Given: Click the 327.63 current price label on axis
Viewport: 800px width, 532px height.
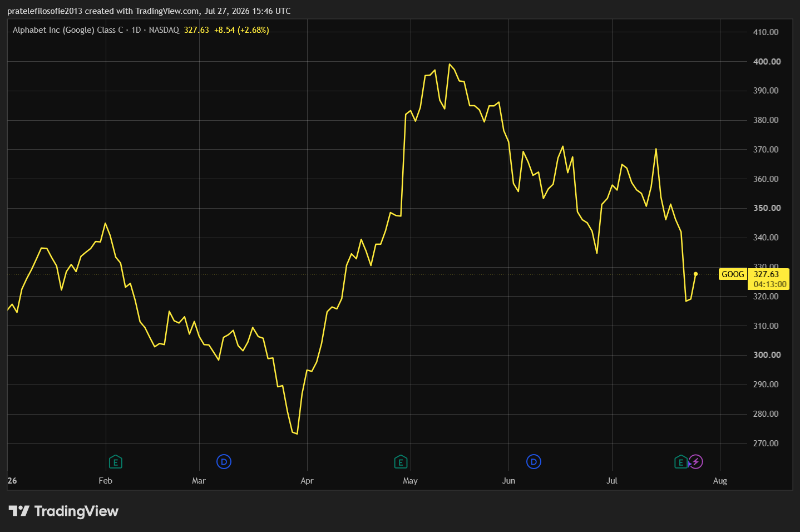Looking at the screenshot, I should 767,274.
